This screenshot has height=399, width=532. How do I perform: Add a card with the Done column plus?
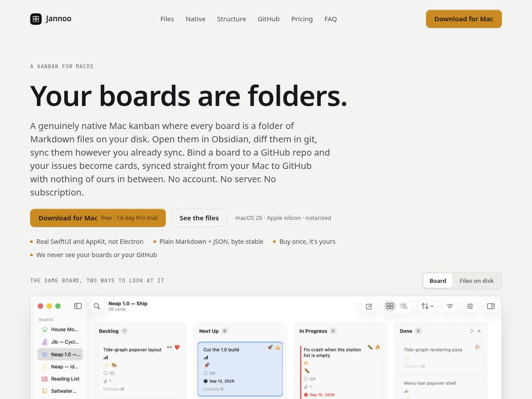click(479, 331)
